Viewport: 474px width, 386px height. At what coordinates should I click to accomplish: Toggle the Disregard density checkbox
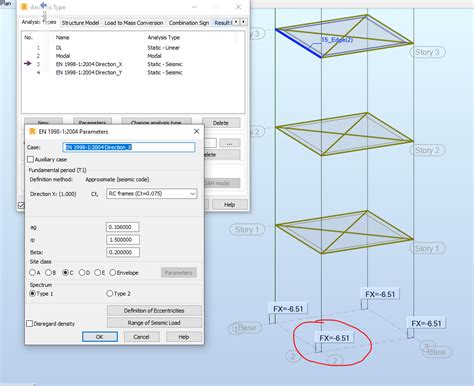[x=30, y=323]
